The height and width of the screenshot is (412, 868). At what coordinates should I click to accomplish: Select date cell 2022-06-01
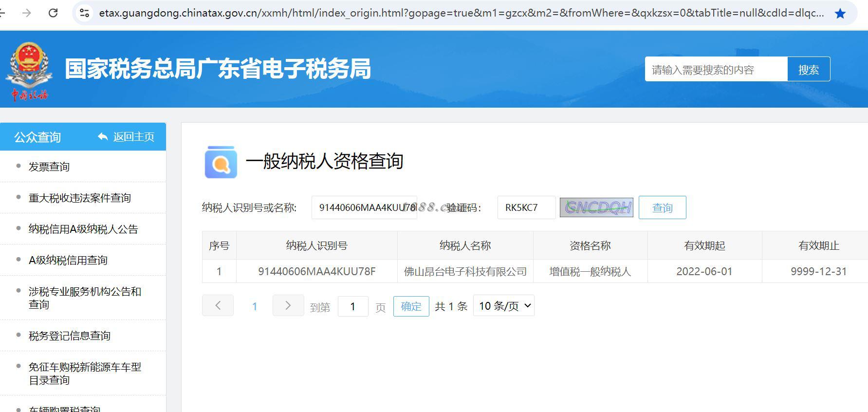tap(704, 271)
